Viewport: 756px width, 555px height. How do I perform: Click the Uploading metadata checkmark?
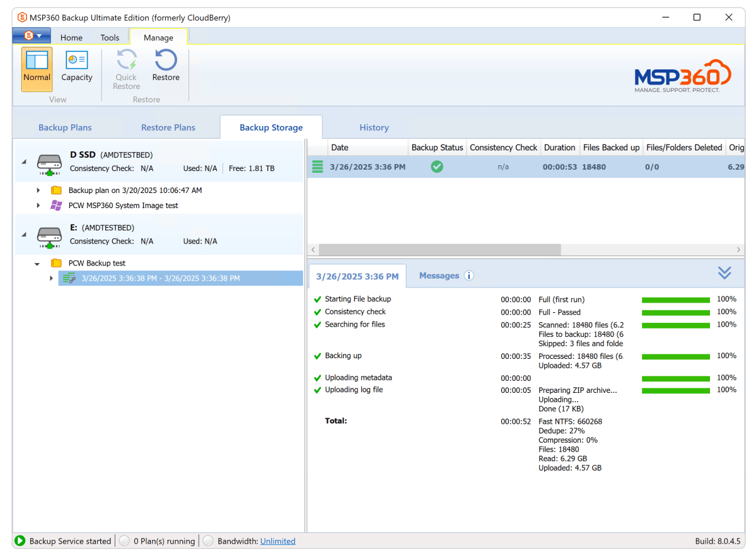pyautogui.click(x=317, y=378)
